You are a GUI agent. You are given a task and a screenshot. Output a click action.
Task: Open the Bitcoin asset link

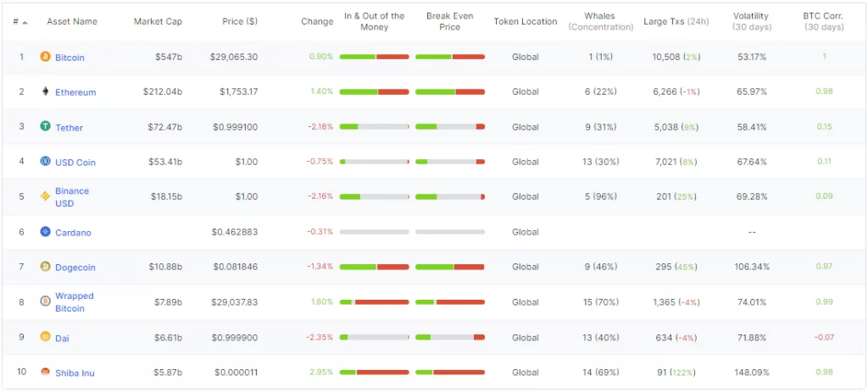click(x=70, y=58)
